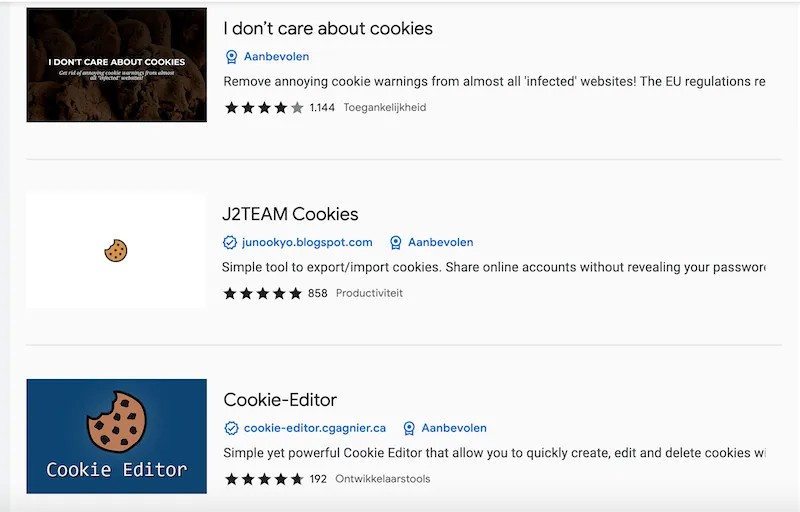
Task: Click the 'Remove annoying cookie warnings' description
Action: coord(494,82)
